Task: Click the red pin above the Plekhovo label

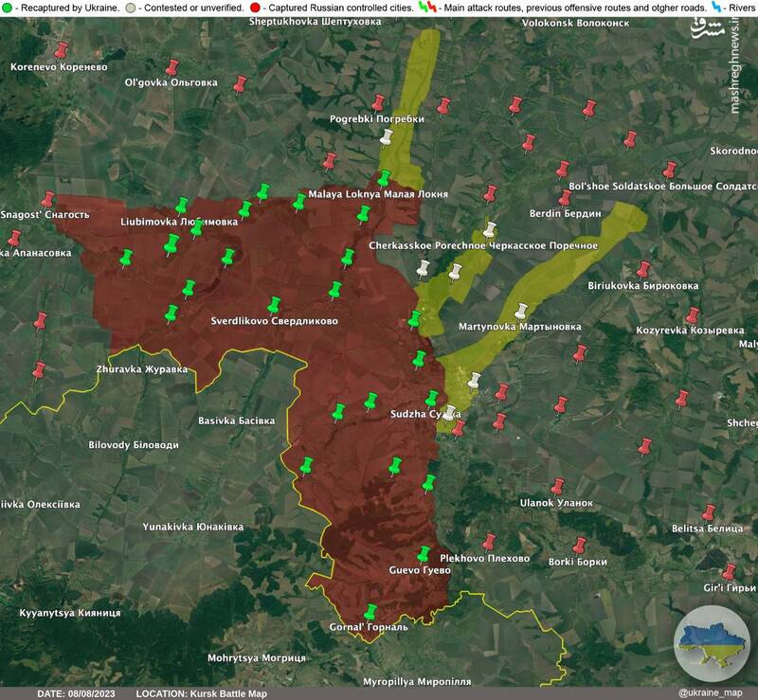Action: 489,542
